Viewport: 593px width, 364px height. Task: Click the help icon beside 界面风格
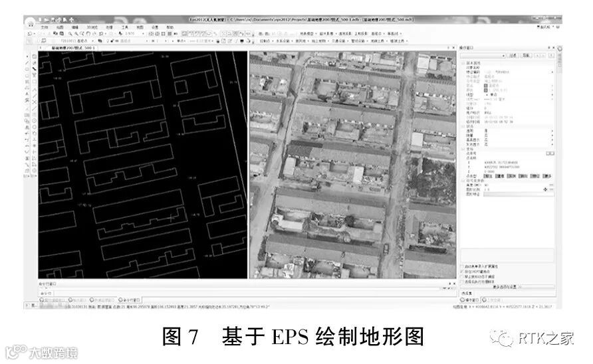558,27
